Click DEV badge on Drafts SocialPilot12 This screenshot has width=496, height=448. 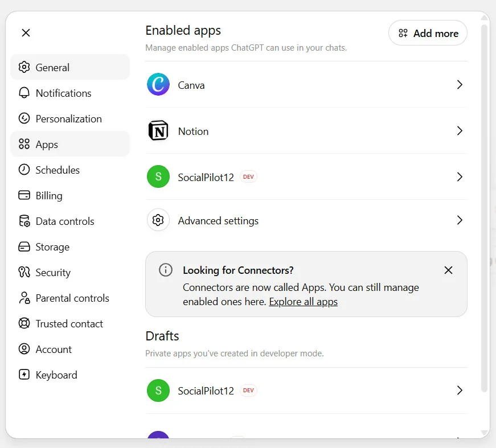248,391
